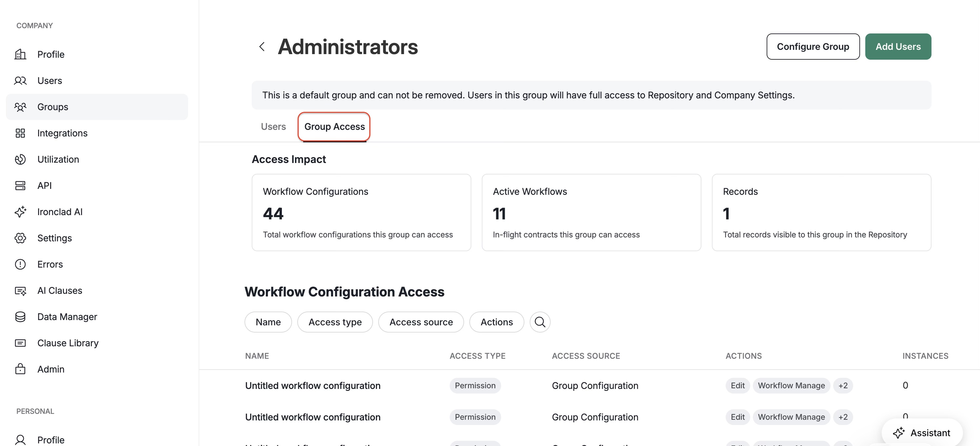Viewport: 980px width, 446px height.
Task: Click the green Add Users button
Action: click(x=898, y=47)
